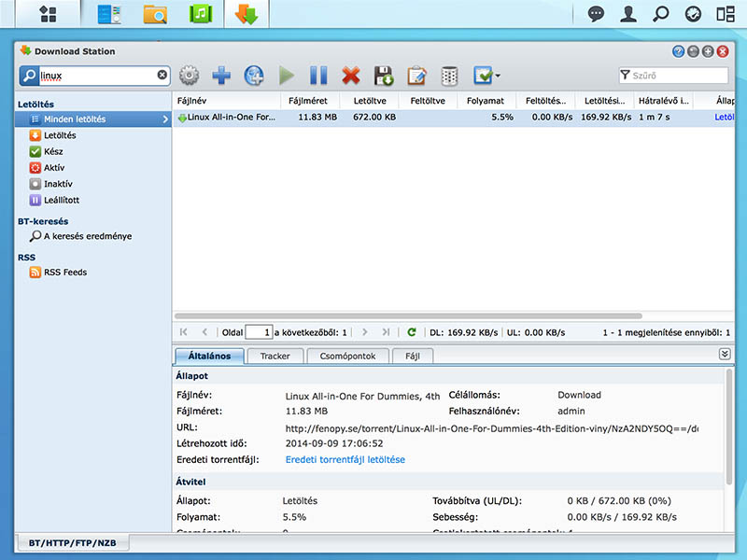Collapse the details panel with chevron
The image size is (747, 560).
(x=725, y=355)
